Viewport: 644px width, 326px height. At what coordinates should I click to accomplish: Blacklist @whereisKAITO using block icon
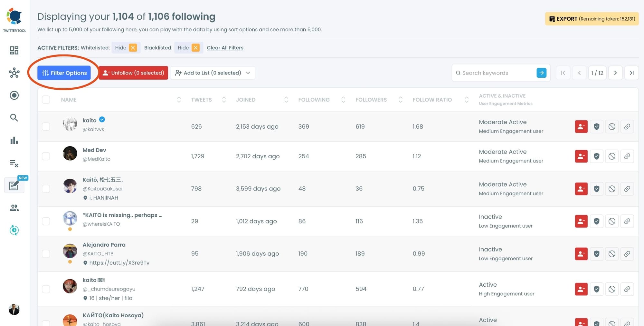(612, 221)
